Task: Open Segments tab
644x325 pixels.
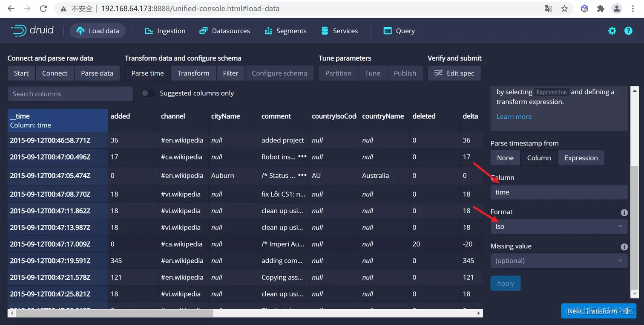Action: [x=285, y=31]
